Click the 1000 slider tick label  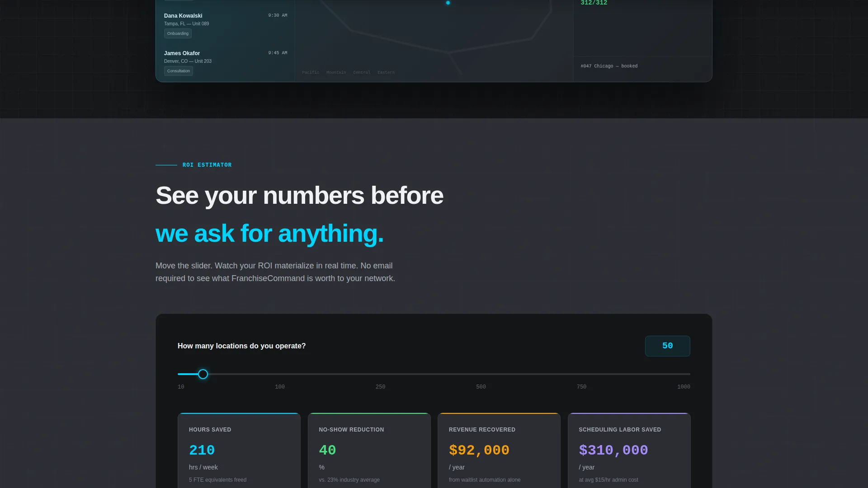click(x=684, y=387)
